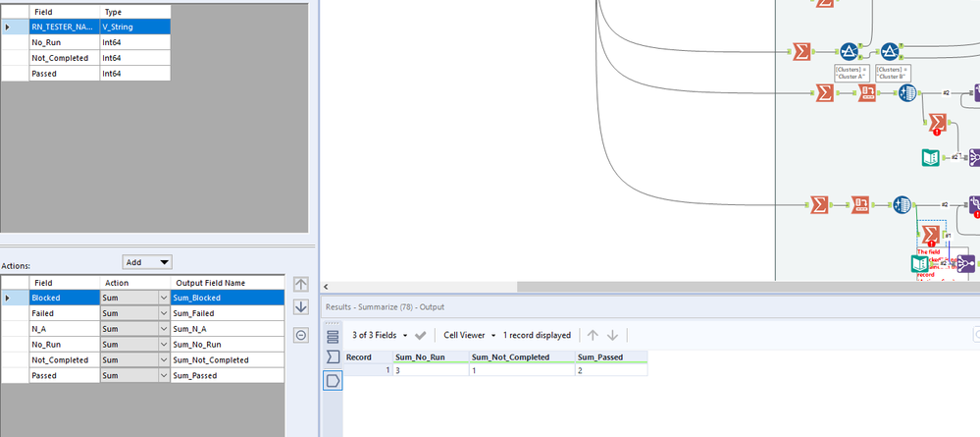The image size is (980, 437).
Task: Select the purple Union tool beside bottom Text Input
Action: click(965, 263)
